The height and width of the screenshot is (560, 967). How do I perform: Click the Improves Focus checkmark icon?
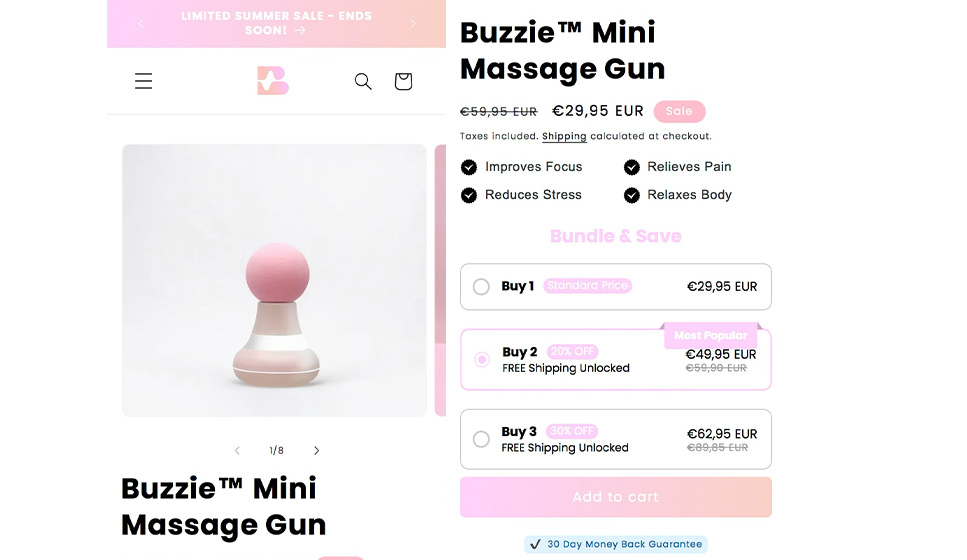469,167
